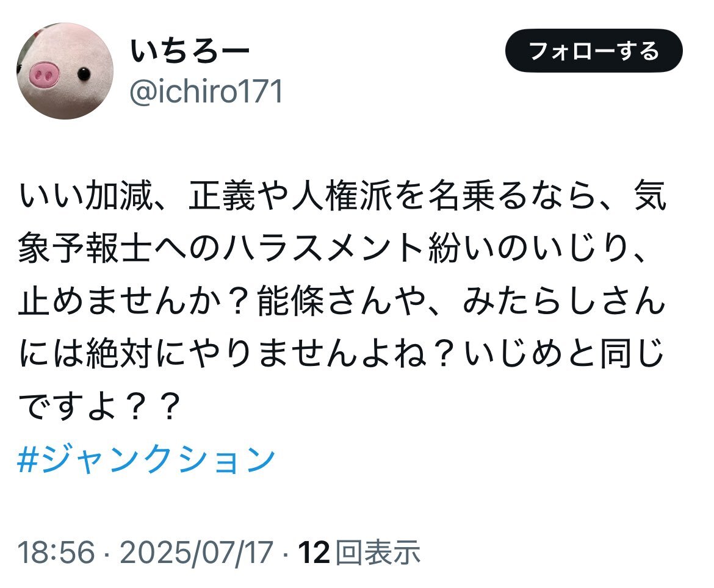
Task: Click the 2025/07/17 post date
Action: coord(197,552)
